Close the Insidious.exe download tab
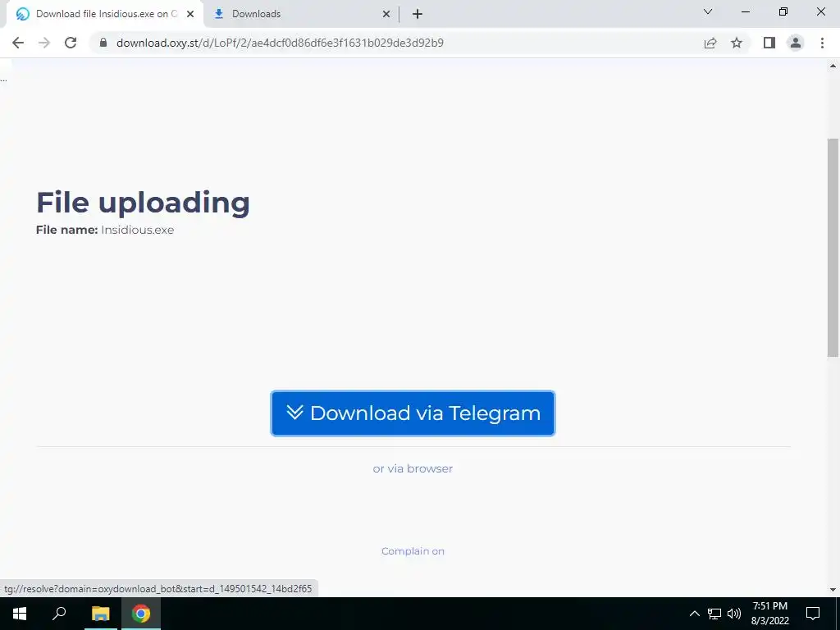840x630 pixels. (x=190, y=14)
